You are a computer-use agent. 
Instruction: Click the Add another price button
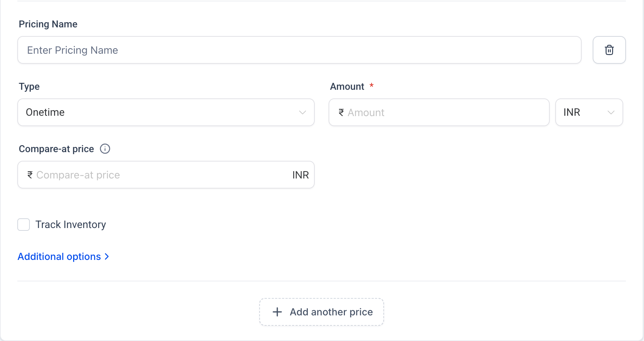321,312
